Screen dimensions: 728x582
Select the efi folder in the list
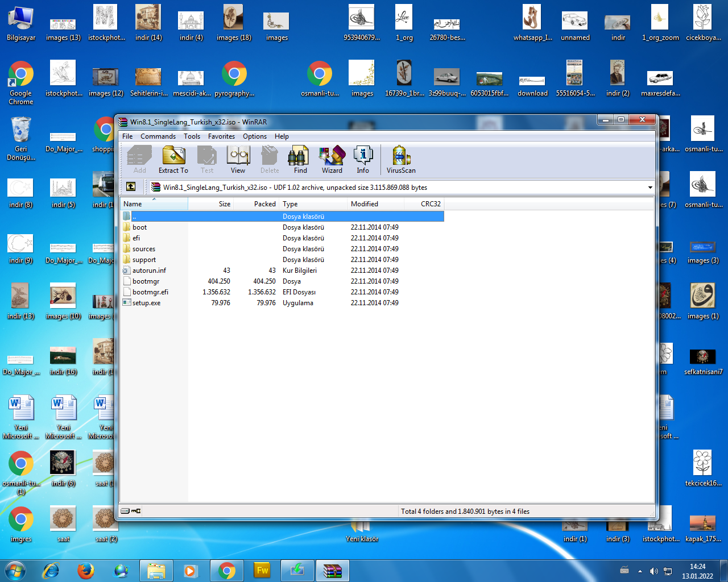click(x=282, y=238)
